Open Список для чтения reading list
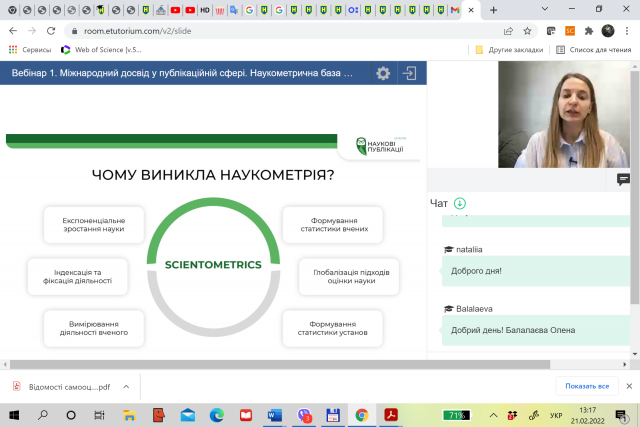The height and width of the screenshot is (427, 640). click(x=594, y=49)
